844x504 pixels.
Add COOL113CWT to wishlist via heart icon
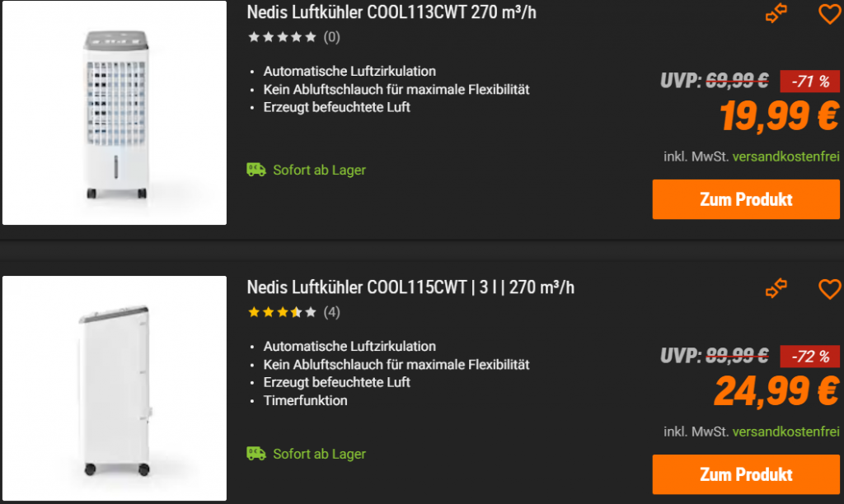(829, 14)
